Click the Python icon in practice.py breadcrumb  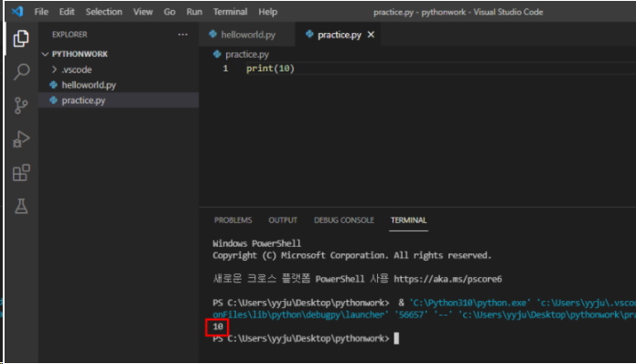(217, 54)
